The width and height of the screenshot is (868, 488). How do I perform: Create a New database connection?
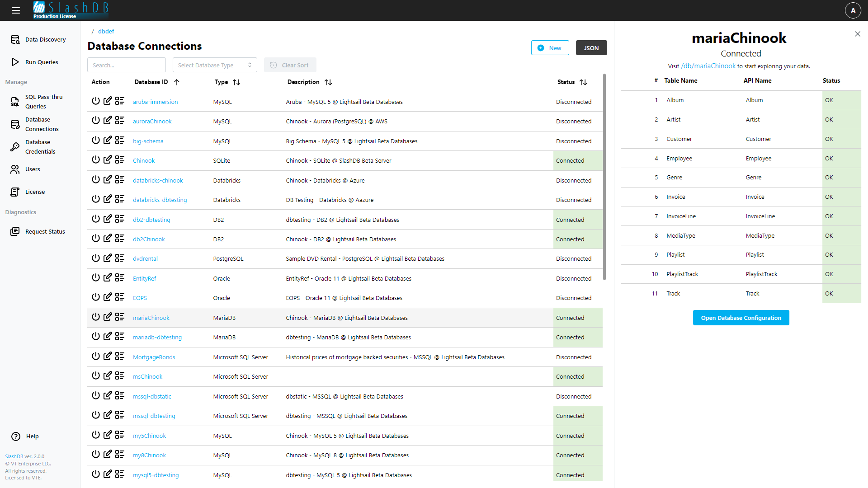(x=550, y=48)
